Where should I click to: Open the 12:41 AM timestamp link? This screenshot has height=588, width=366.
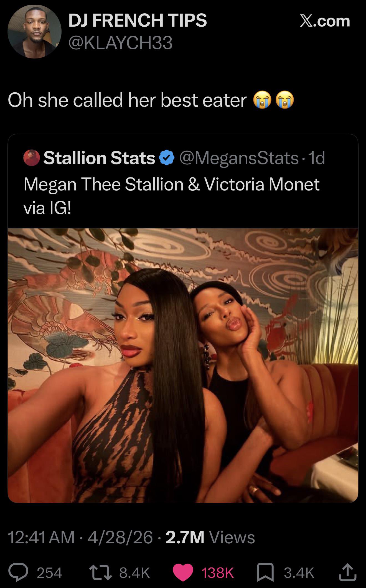(41, 538)
